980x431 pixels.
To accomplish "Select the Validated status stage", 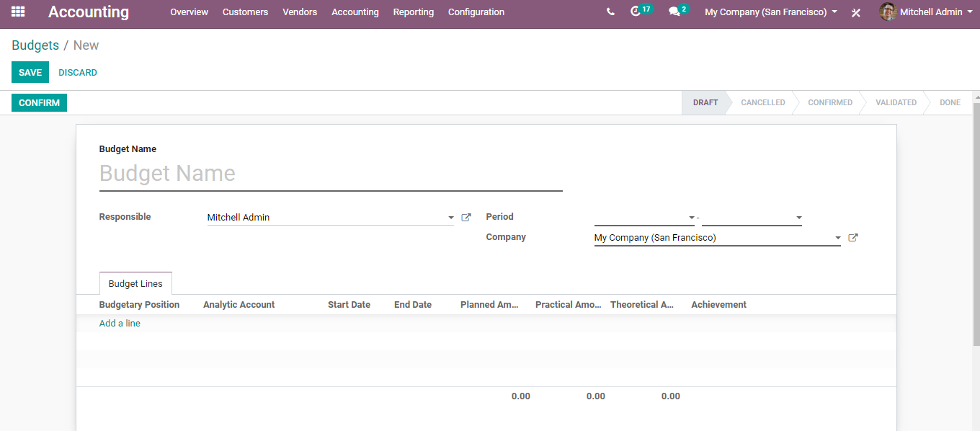I will pyautogui.click(x=896, y=103).
